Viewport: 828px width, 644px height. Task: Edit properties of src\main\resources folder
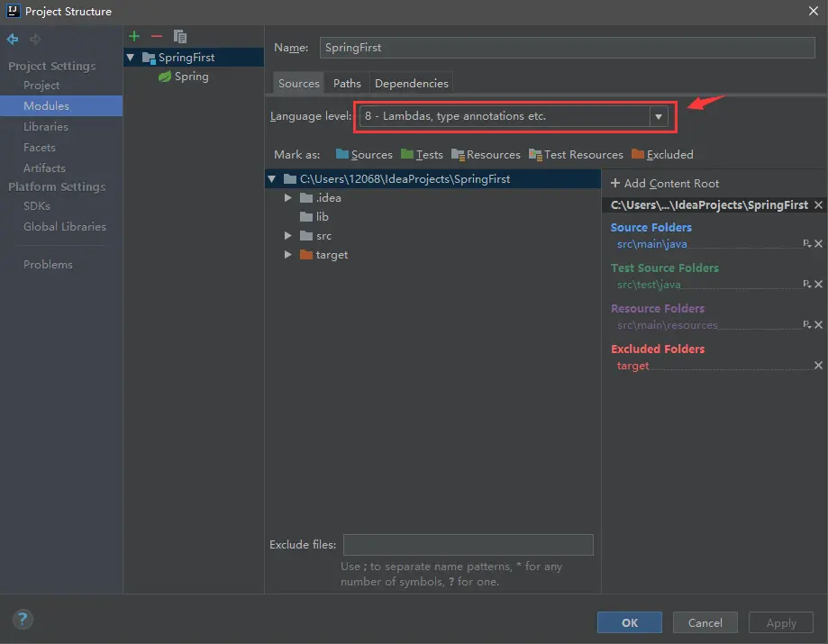pos(806,324)
